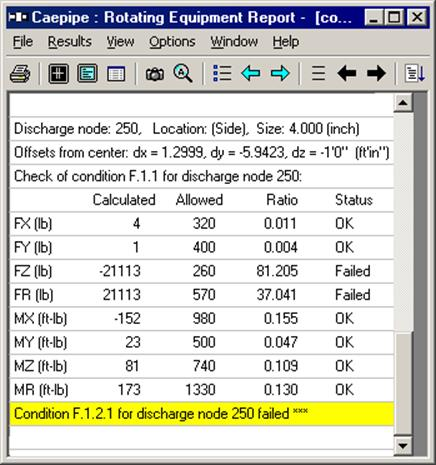The image size is (436, 465).
Task: Click the sort icon at toolbar end
Action: [x=415, y=73]
